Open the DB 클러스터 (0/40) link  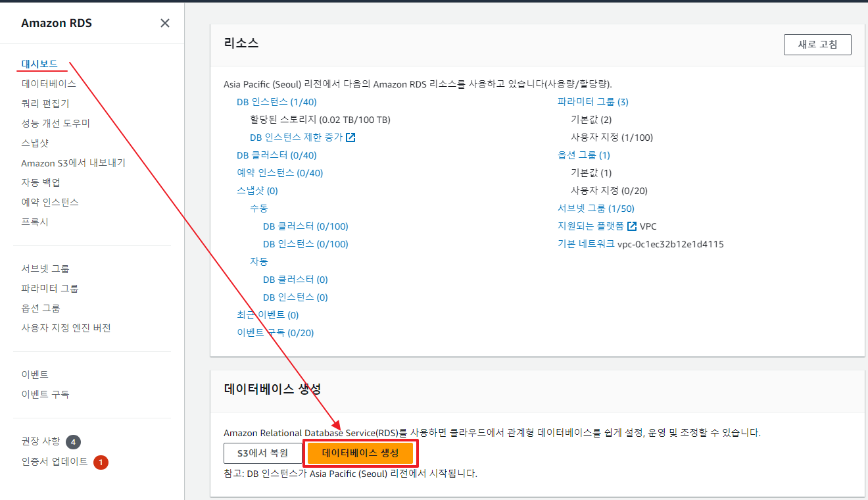(x=277, y=155)
